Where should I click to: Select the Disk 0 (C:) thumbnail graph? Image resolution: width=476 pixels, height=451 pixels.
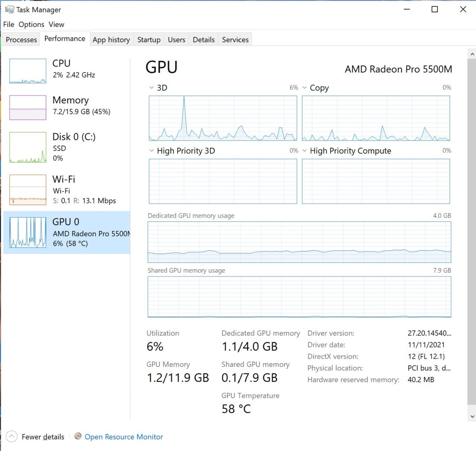pos(28,147)
